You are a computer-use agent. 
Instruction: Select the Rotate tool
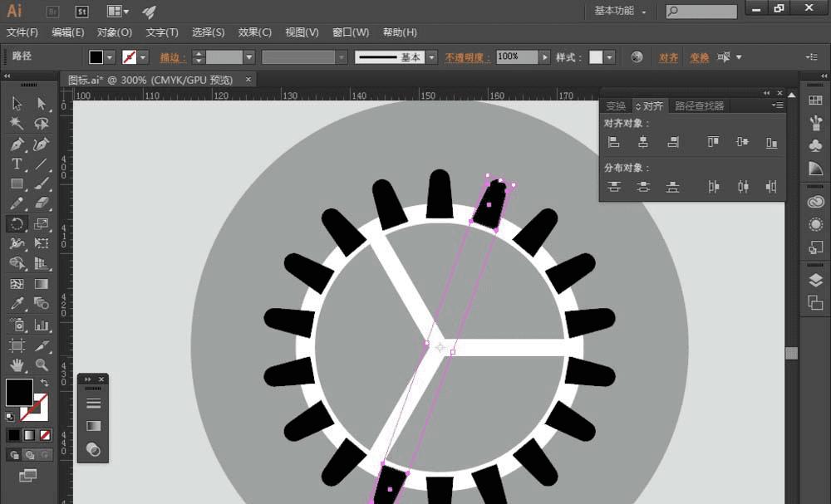click(17, 223)
